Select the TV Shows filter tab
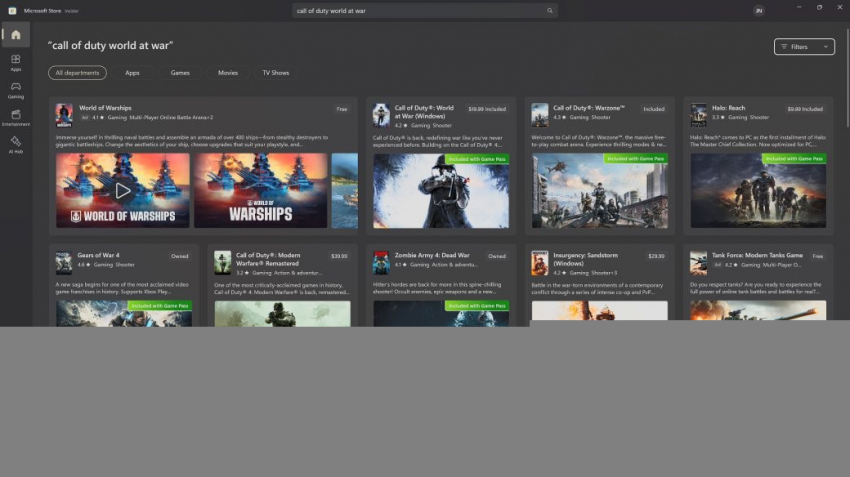 click(276, 73)
